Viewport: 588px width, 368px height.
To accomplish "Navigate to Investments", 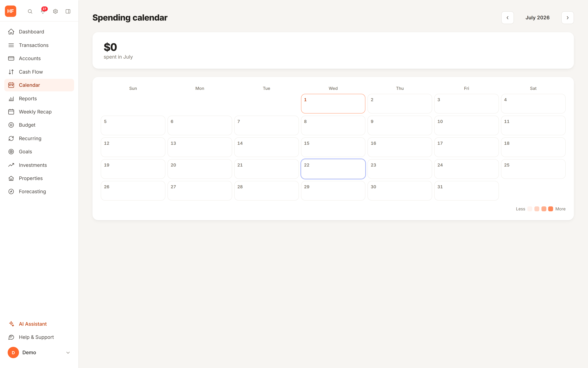I will 39,165.
